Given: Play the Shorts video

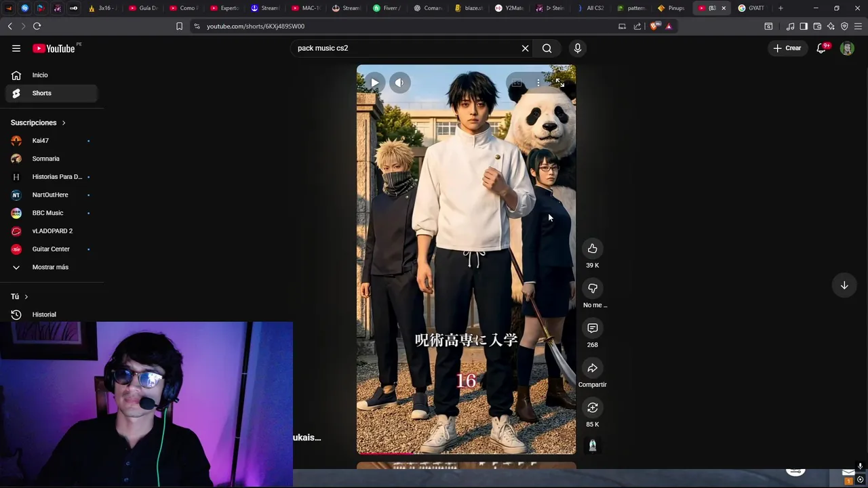Looking at the screenshot, I should (374, 83).
